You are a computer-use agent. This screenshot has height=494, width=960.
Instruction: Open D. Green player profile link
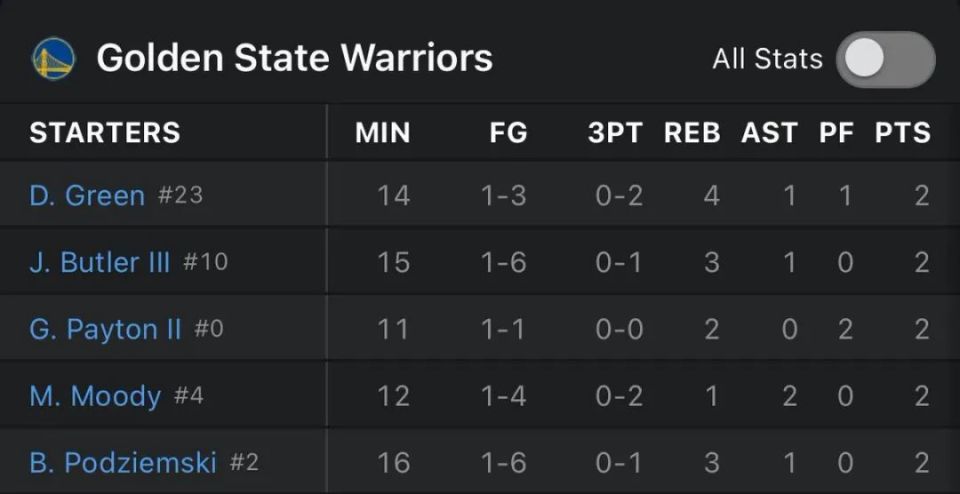pos(87,196)
